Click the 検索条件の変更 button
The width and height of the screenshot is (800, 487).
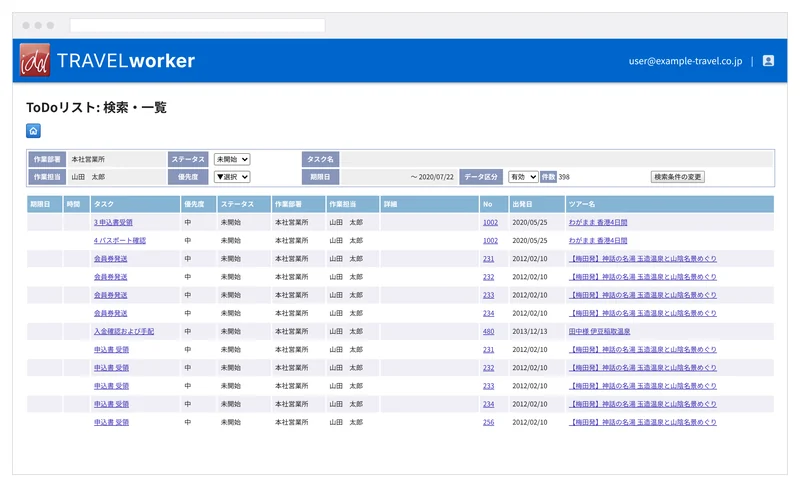(x=678, y=177)
